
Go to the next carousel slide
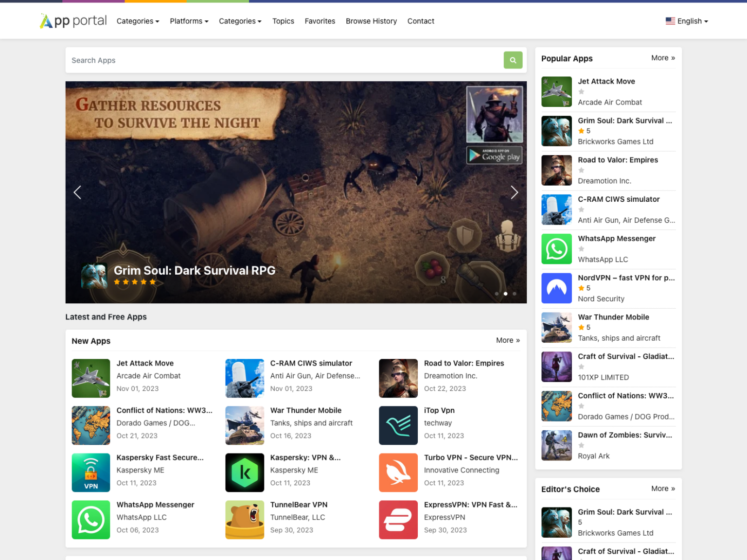[x=514, y=192]
